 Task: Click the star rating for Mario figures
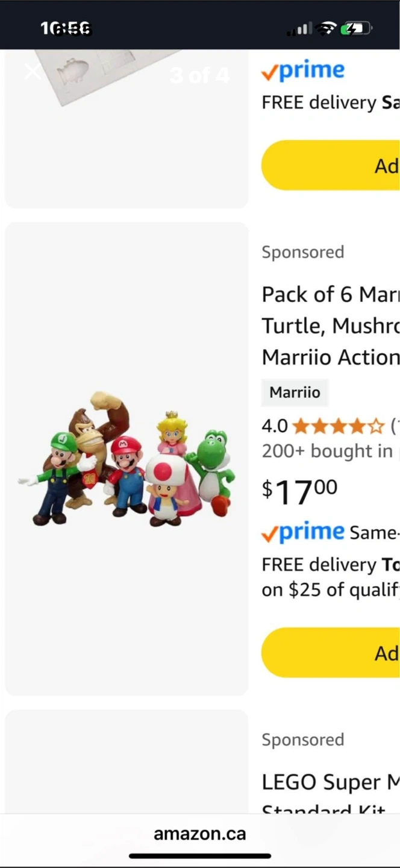pyautogui.click(x=338, y=427)
